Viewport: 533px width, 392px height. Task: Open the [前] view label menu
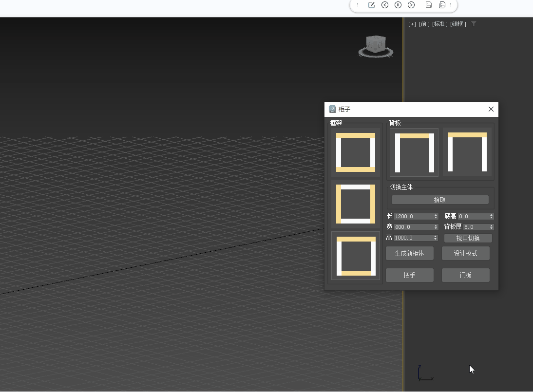(x=424, y=24)
